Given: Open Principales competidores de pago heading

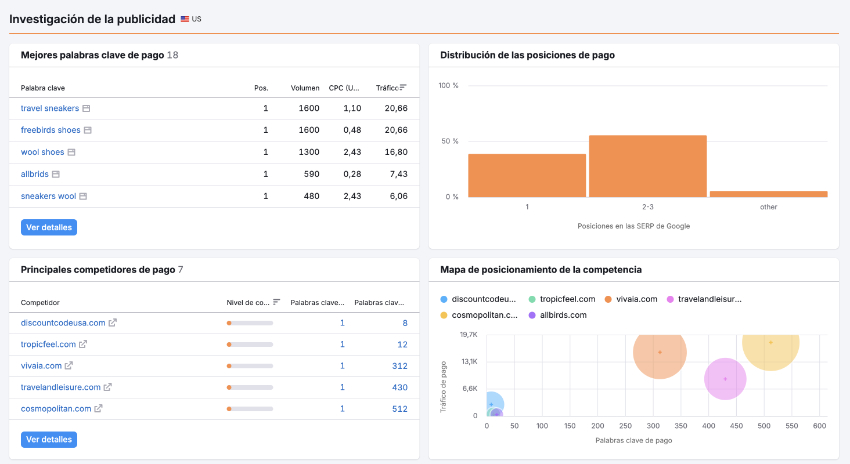Looking at the screenshot, I should coord(97,270).
